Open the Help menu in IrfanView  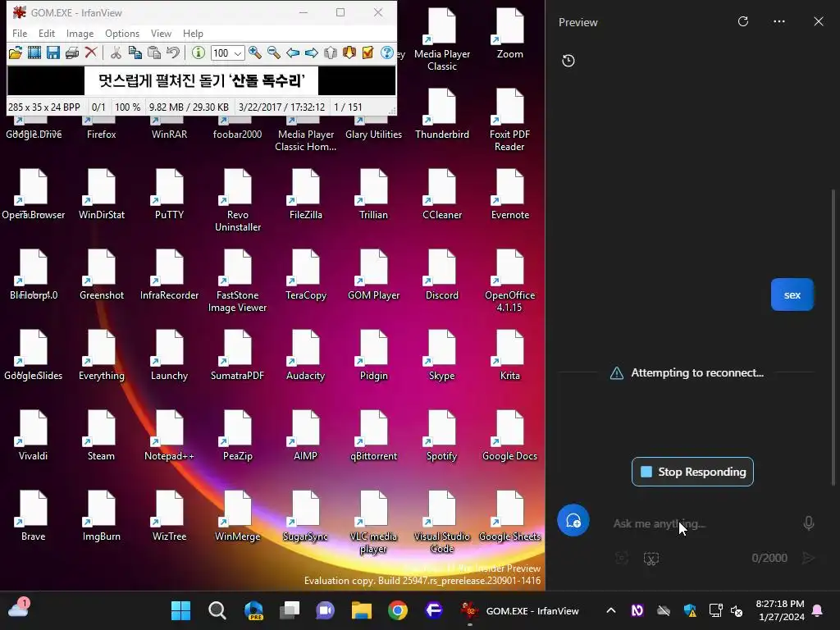pyautogui.click(x=193, y=33)
